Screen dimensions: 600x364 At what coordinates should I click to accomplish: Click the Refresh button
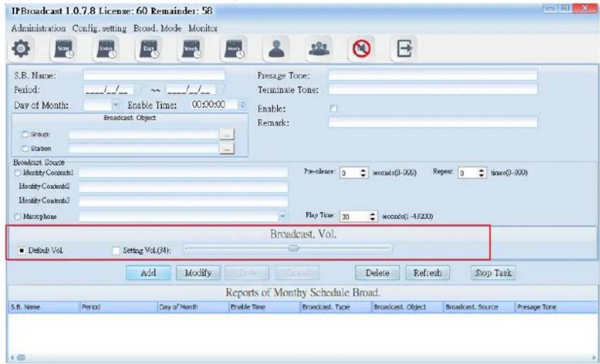(427, 273)
